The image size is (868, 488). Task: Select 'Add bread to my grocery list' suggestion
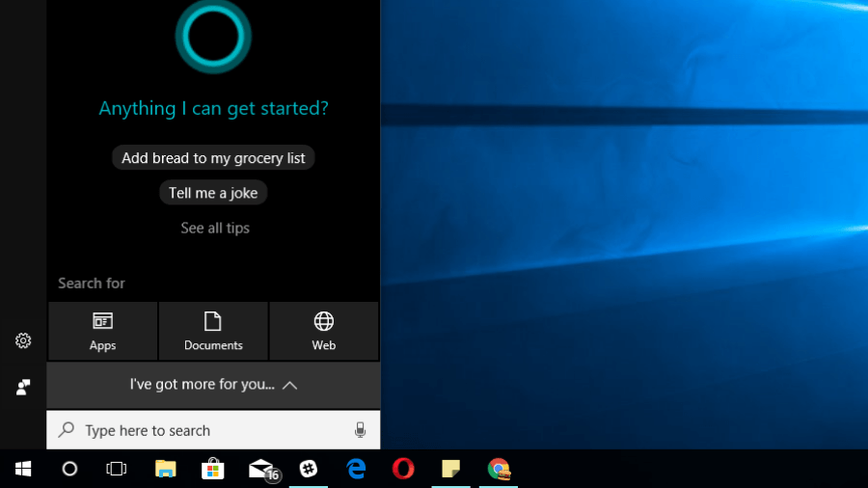213,158
